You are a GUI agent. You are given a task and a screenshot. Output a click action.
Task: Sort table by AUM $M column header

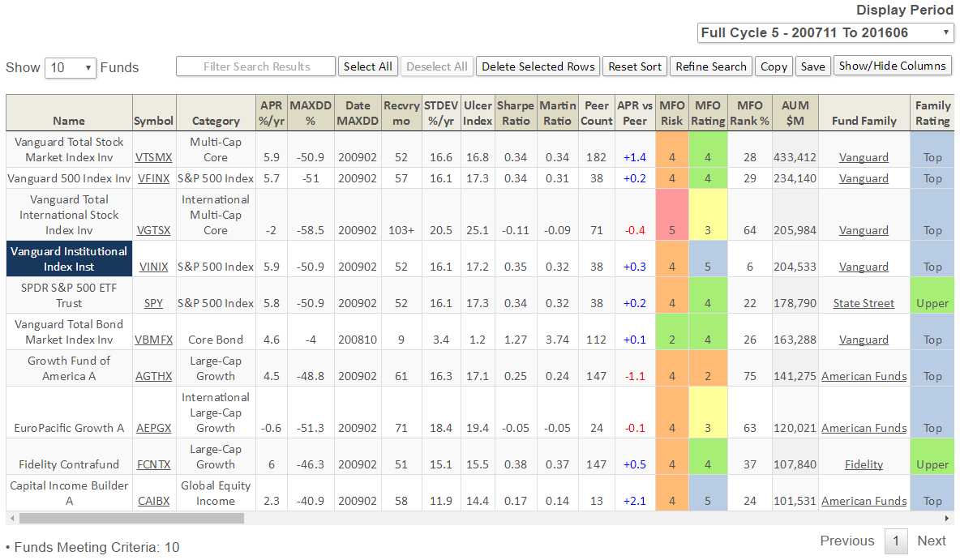pos(795,113)
